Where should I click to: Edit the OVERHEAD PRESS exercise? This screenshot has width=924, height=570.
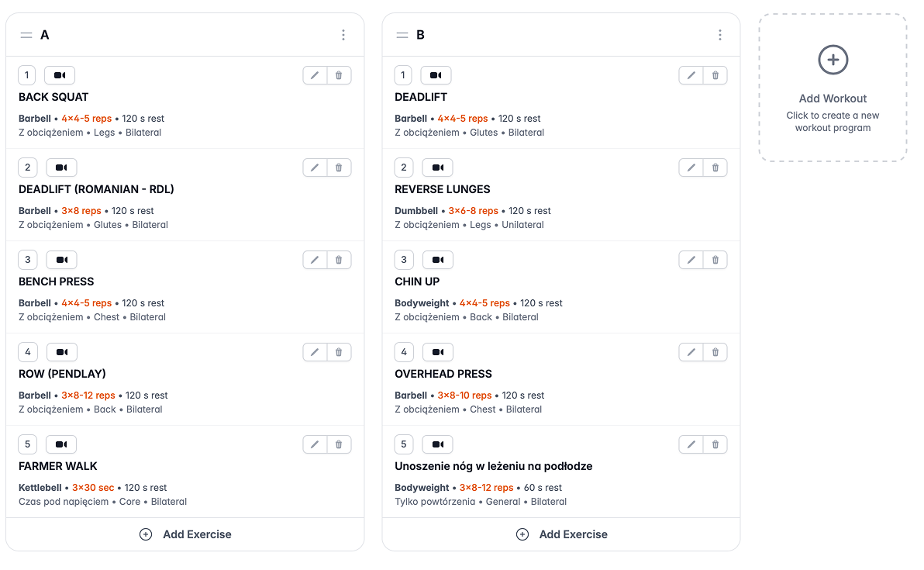pyautogui.click(x=691, y=352)
